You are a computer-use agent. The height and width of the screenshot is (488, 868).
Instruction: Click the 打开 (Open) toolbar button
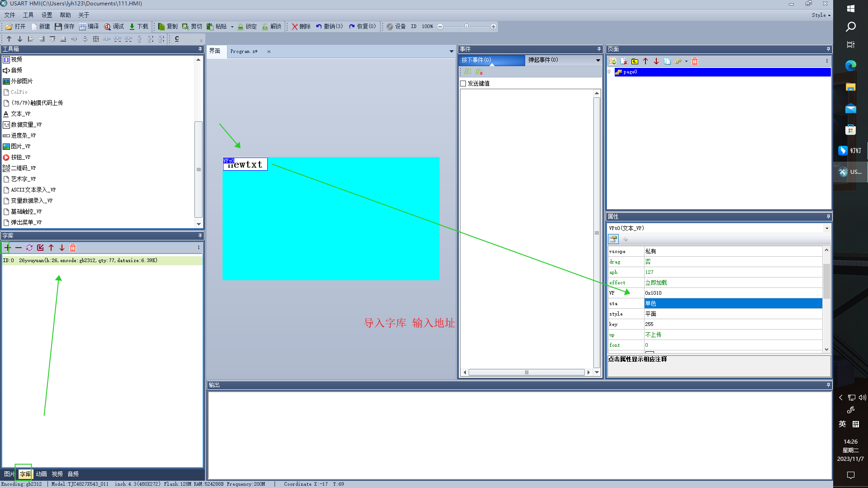[x=16, y=27]
